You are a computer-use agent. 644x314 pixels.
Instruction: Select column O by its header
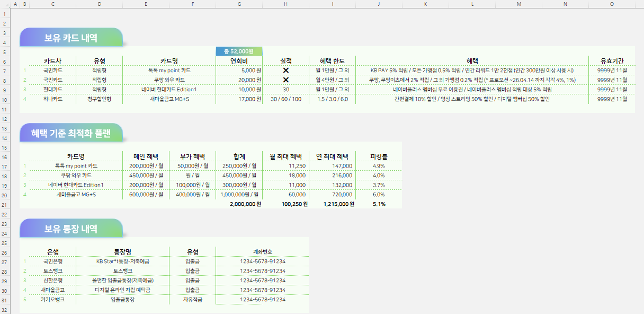(612, 5)
